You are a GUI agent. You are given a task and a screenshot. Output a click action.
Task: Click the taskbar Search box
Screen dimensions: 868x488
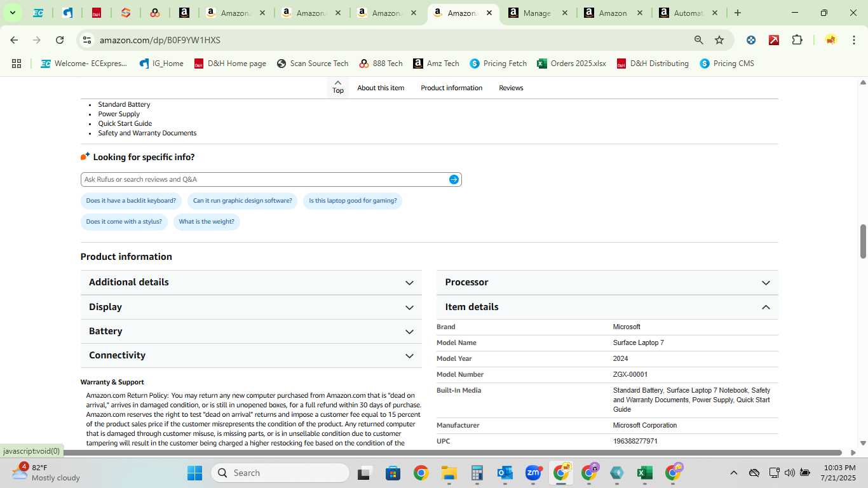point(280,473)
